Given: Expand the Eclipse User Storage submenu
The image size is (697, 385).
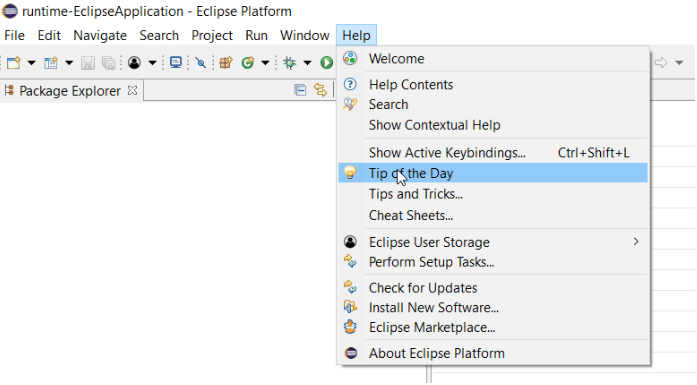Looking at the screenshot, I should click(x=493, y=242).
